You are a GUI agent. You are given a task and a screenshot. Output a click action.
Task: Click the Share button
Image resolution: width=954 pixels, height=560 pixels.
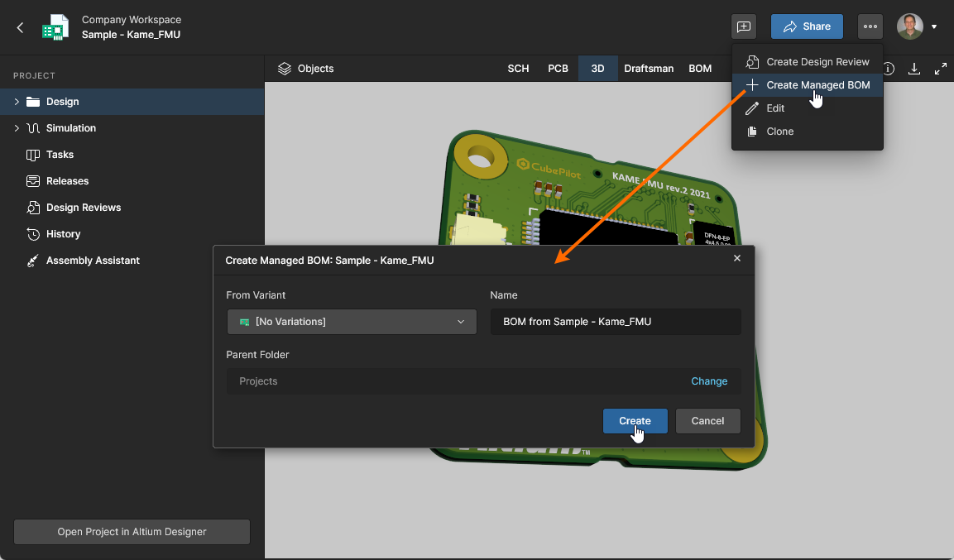click(807, 26)
